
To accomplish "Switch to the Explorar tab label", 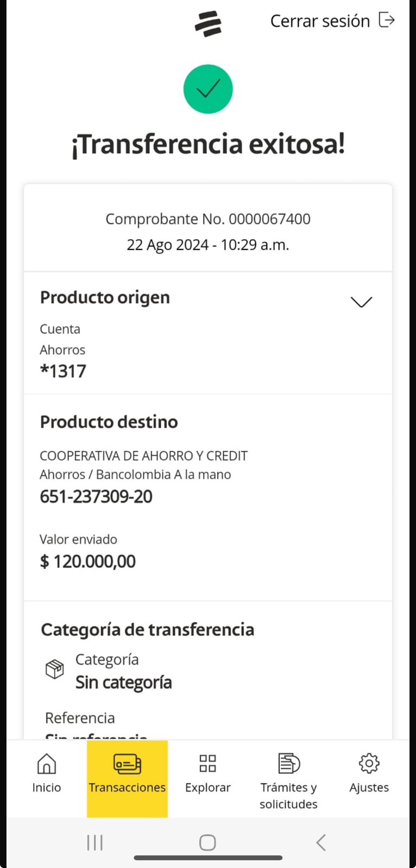I will (x=208, y=788).
